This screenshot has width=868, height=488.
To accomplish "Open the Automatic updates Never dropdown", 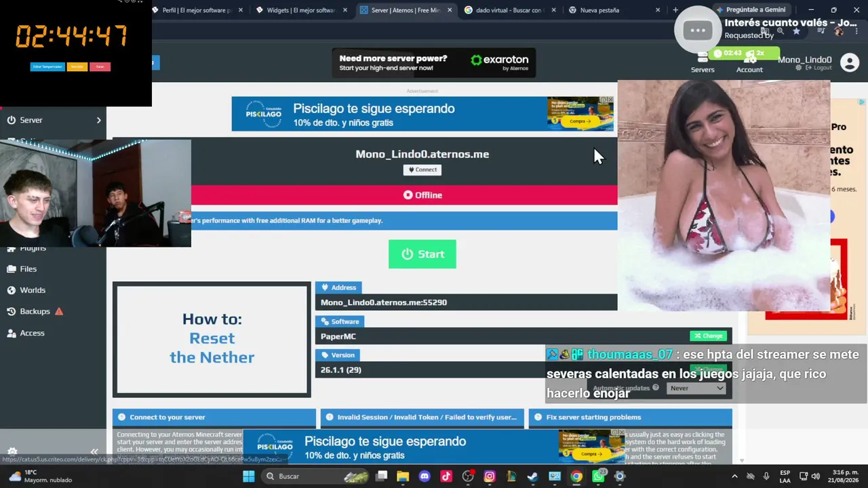I will point(696,388).
